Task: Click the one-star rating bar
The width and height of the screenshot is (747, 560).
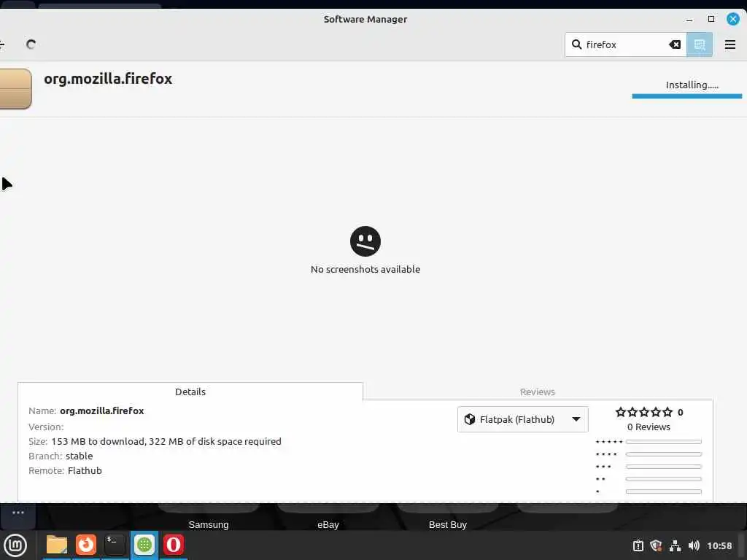Action: tap(664, 491)
